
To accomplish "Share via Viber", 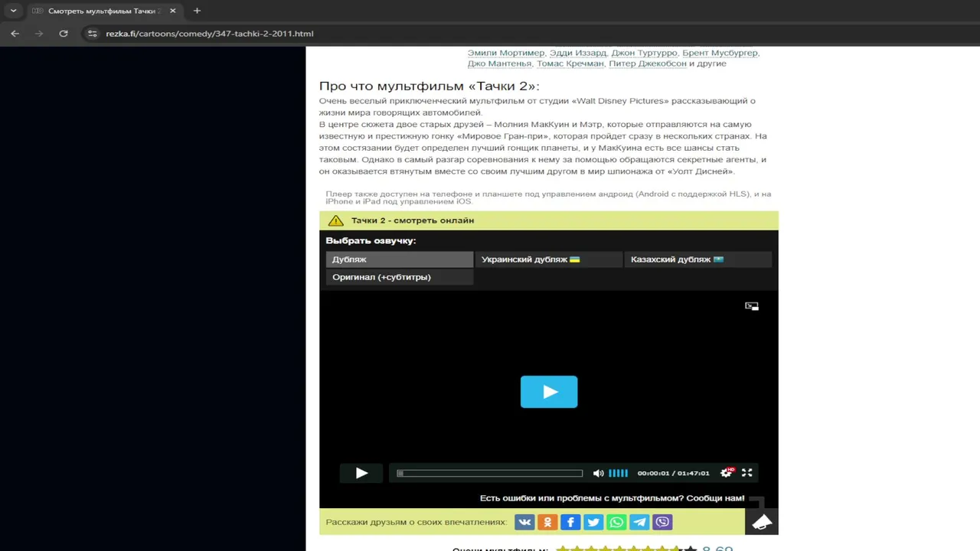I will coord(662,522).
